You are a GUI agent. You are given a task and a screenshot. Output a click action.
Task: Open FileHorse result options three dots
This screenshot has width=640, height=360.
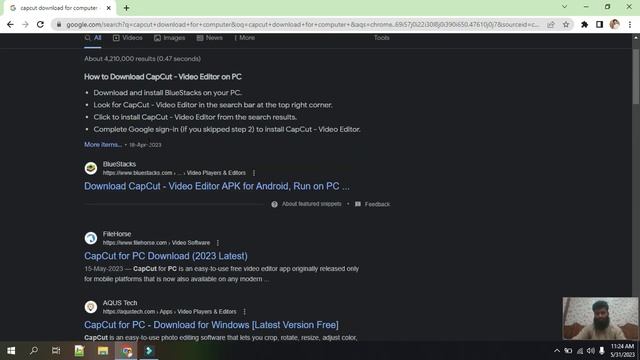pyautogui.click(x=218, y=243)
